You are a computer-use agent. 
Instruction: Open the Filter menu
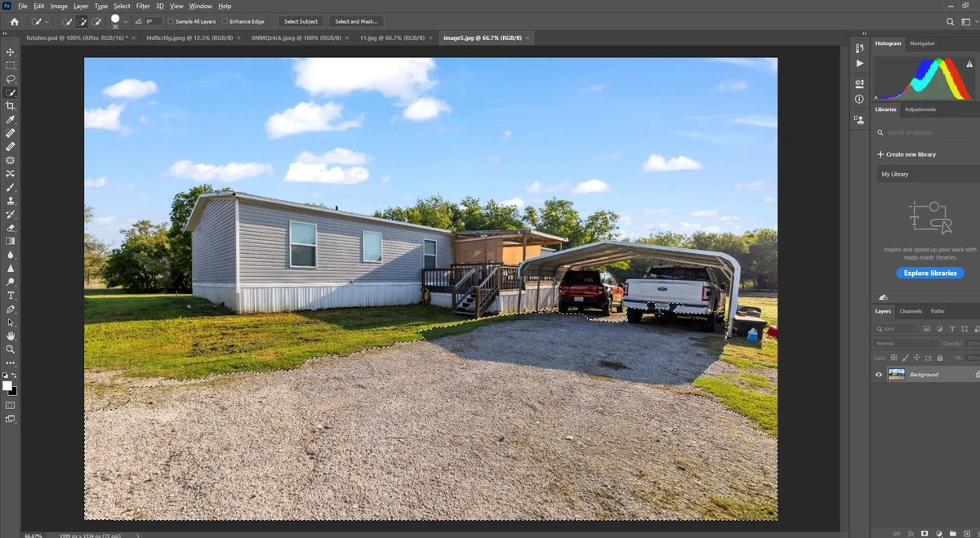pyautogui.click(x=143, y=6)
